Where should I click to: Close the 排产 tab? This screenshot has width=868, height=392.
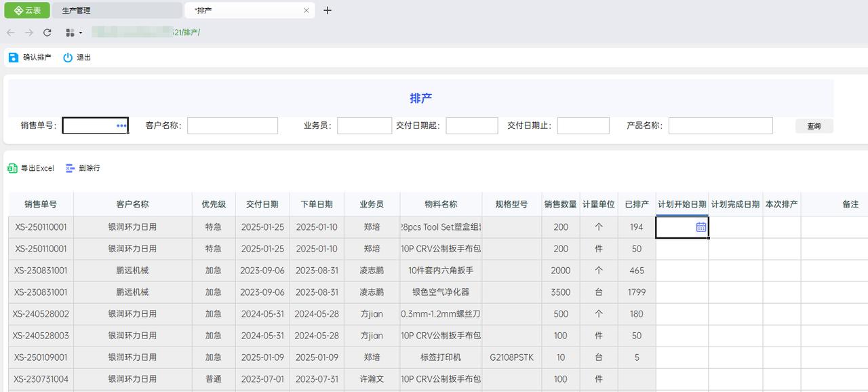coord(307,10)
